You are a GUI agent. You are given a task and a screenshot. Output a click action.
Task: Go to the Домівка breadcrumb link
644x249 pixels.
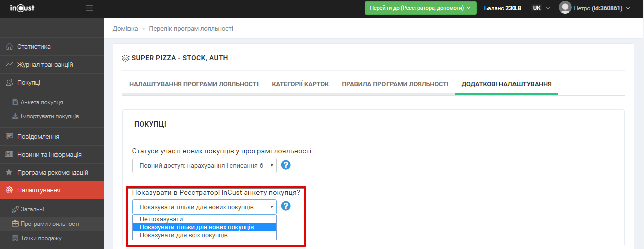point(125,29)
